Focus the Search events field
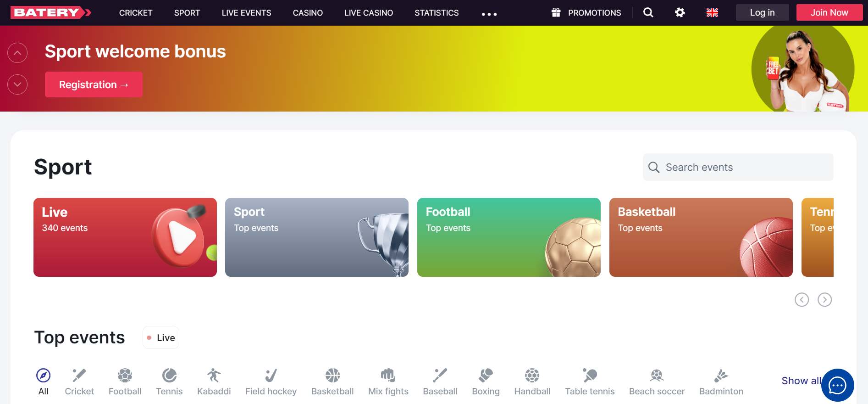Viewport: 868px width, 404px height. coord(738,167)
